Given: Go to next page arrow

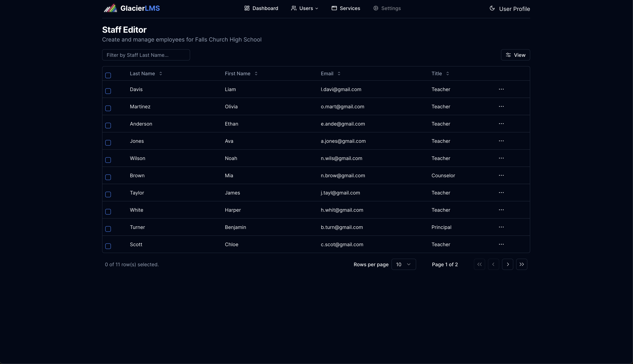Looking at the screenshot, I should point(507,264).
